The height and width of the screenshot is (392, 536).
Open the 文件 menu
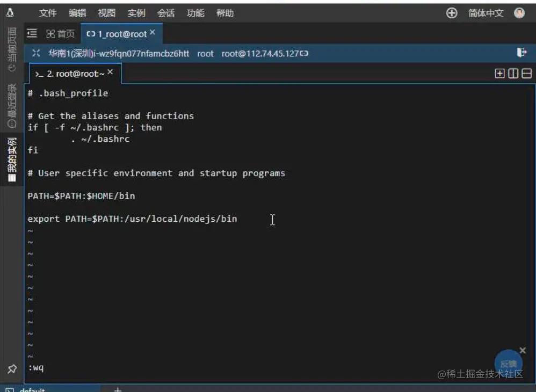[x=47, y=13]
